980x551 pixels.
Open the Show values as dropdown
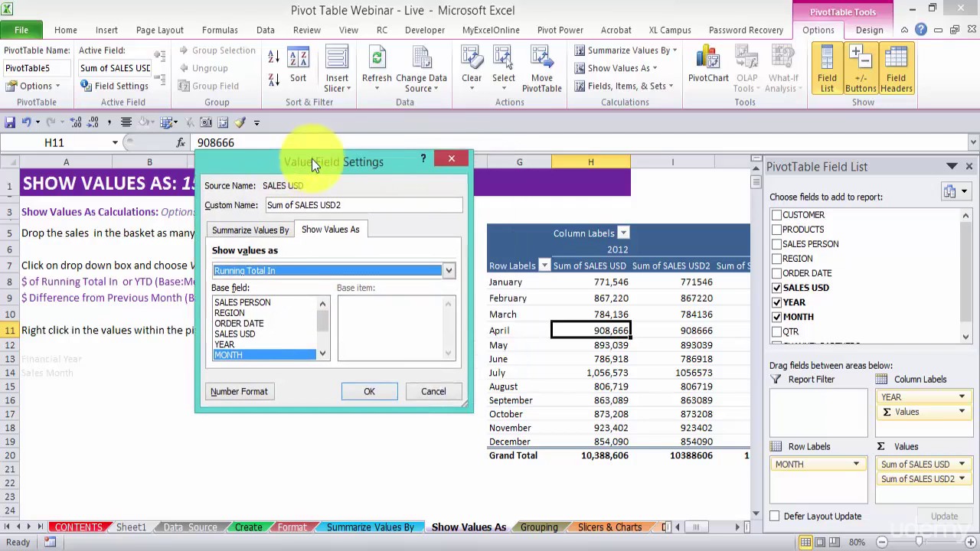pyautogui.click(x=449, y=270)
